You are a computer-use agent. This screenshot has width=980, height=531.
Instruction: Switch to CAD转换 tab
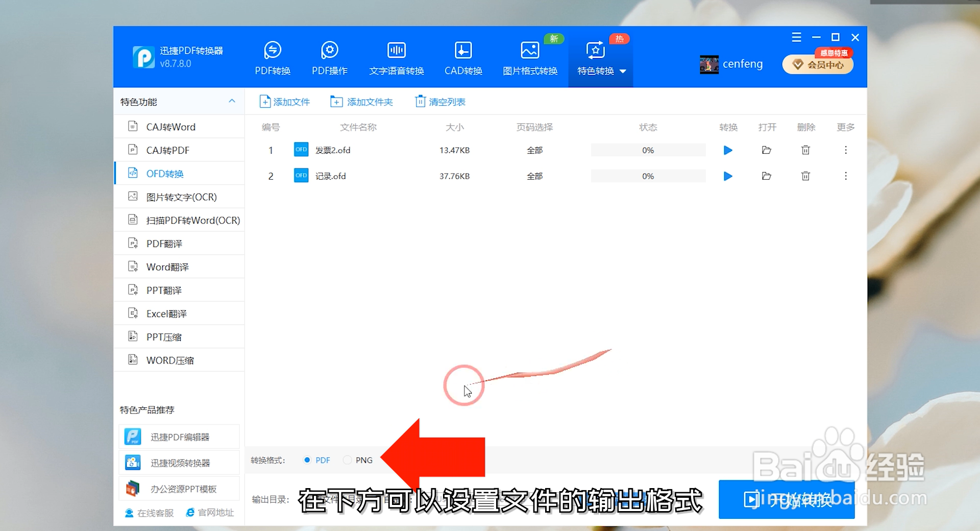pyautogui.click(x=463, y=58)
